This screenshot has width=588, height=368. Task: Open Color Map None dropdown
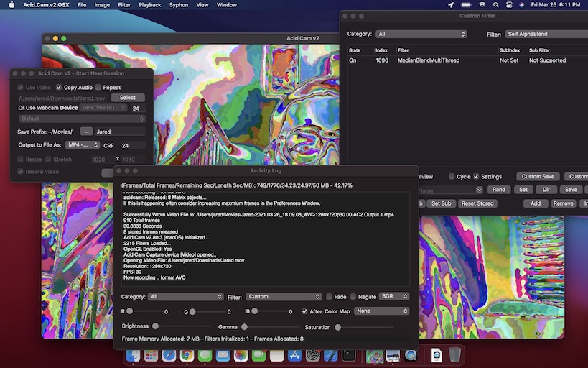[x=381, y=311]
